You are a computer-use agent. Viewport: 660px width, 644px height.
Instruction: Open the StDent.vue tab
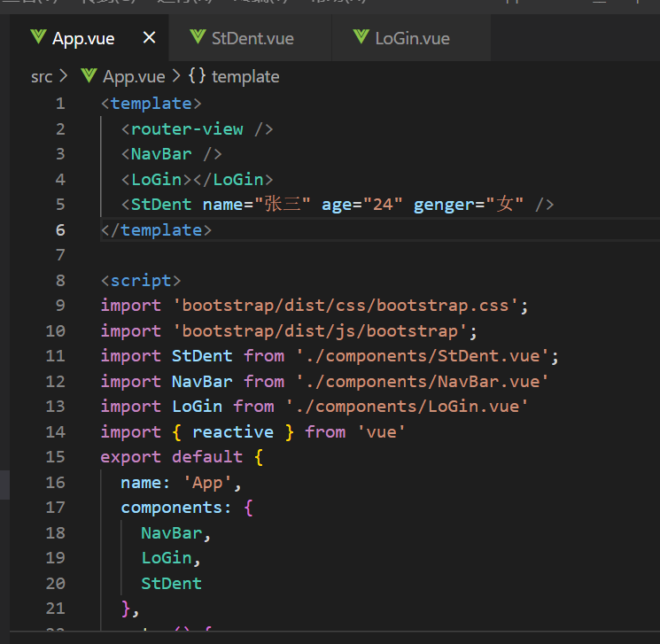coord(252,38)
